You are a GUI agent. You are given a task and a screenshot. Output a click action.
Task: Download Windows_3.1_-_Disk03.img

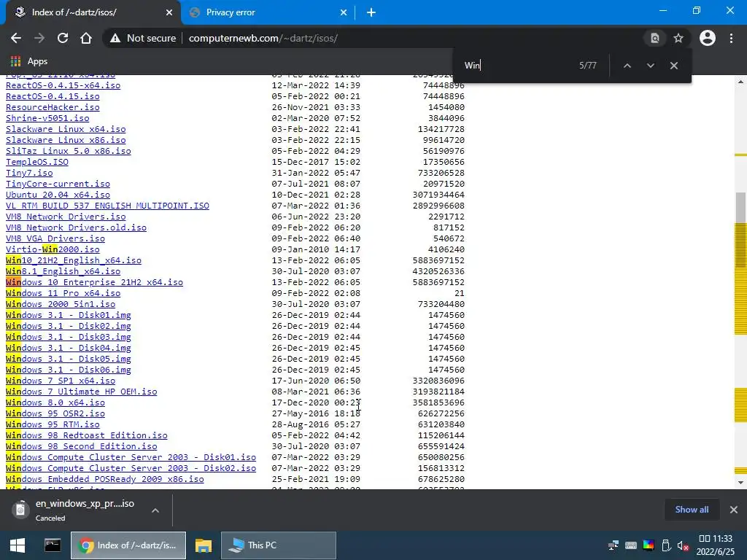[68, 337]
